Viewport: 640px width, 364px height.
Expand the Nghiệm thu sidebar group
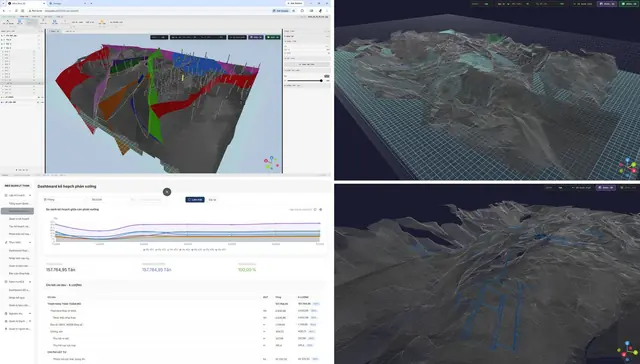click(18, 313)
